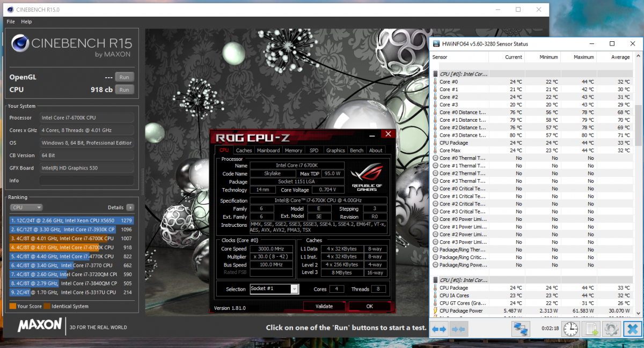The width and height of the screenshot is (644, 348).
Task: Click the MAXON logo in Cinebench footer
Action: point(39,325)
